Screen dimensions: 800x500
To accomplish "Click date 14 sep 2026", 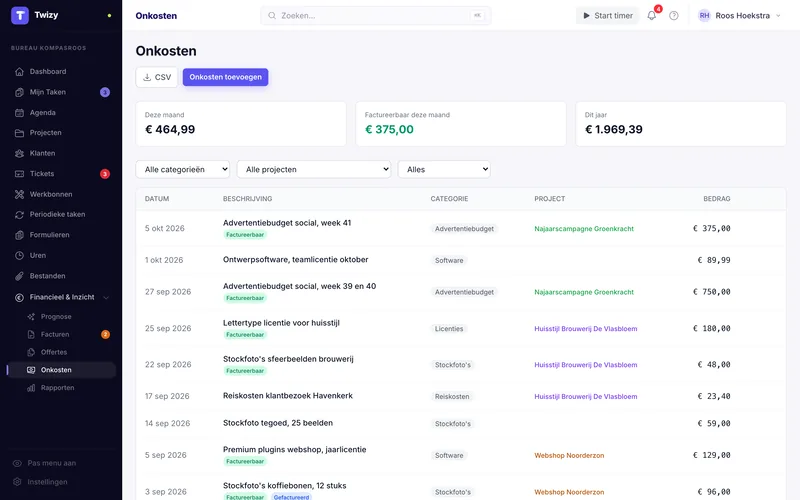I will (x=167, y=423).
